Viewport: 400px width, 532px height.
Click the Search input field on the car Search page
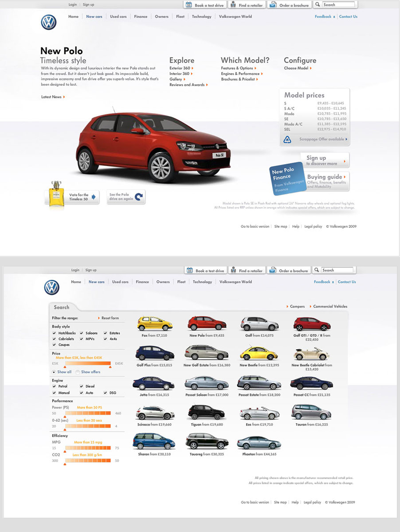[x=337, y=270]
